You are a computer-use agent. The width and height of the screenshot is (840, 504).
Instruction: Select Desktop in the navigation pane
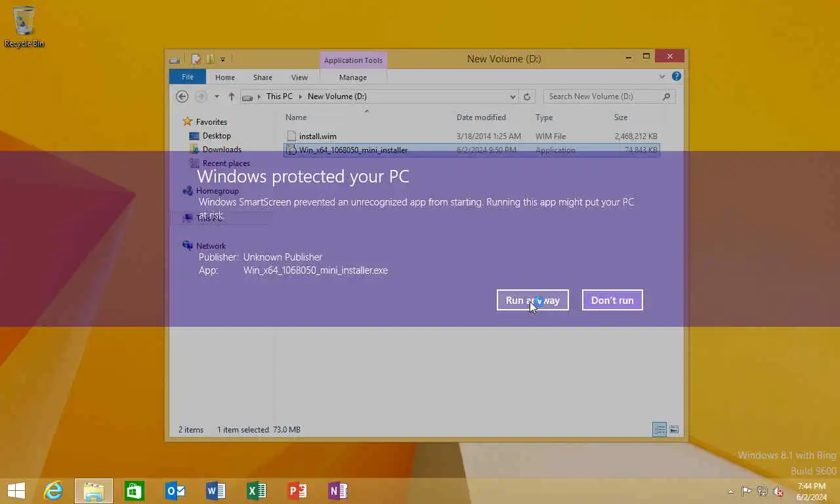pos(217,136)
